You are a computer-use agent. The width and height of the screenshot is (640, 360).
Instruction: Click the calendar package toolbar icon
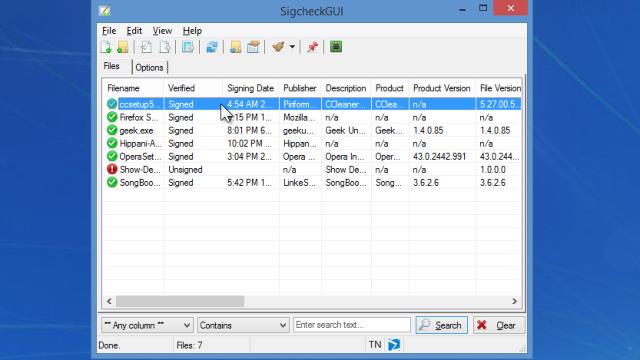(253, 47)
